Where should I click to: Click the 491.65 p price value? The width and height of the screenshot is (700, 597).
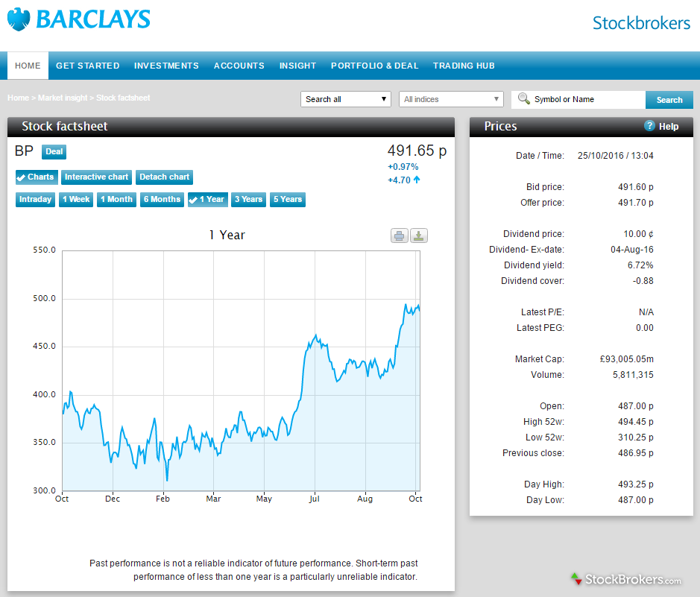point(417,151)
